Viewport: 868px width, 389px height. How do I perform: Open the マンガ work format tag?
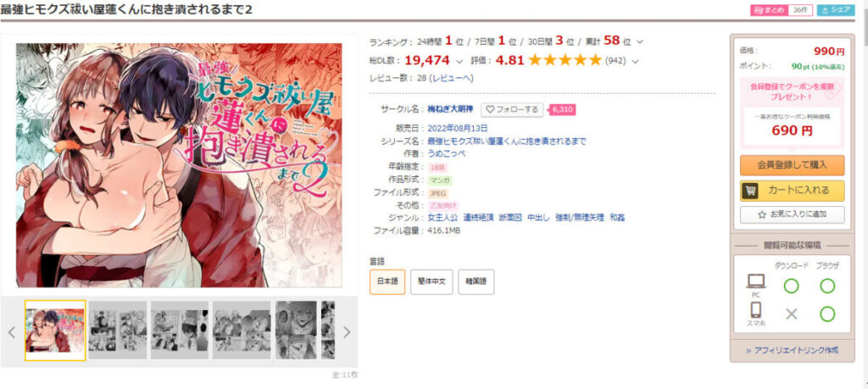[x=440, y=181]
